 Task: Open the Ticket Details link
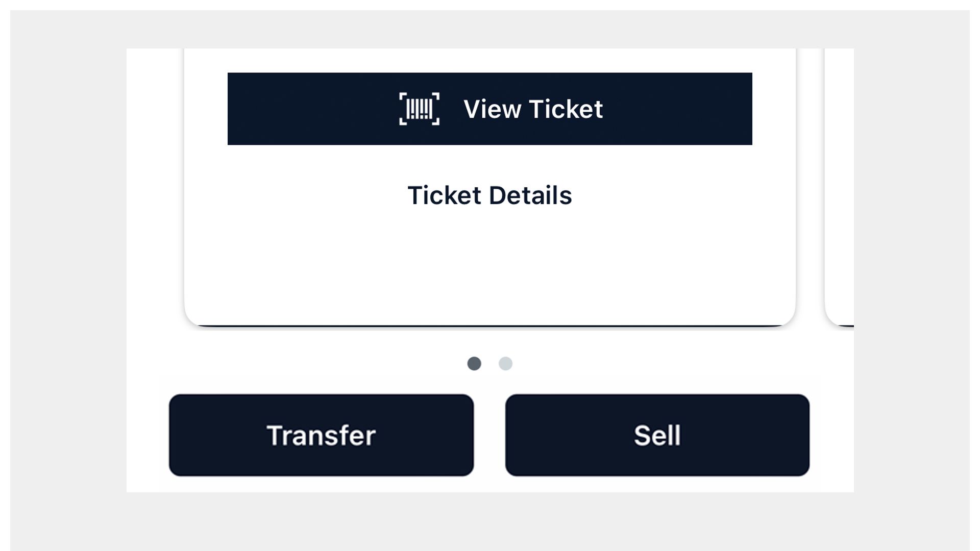click(489, 195)
